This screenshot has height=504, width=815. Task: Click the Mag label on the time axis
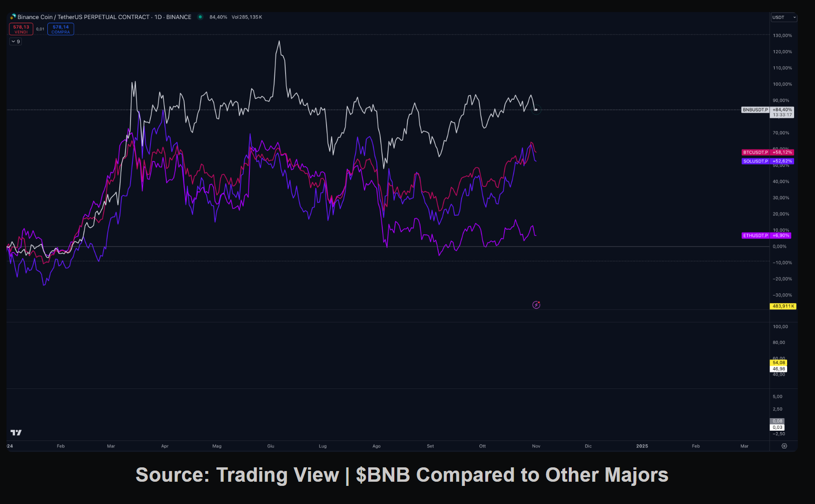217,446
